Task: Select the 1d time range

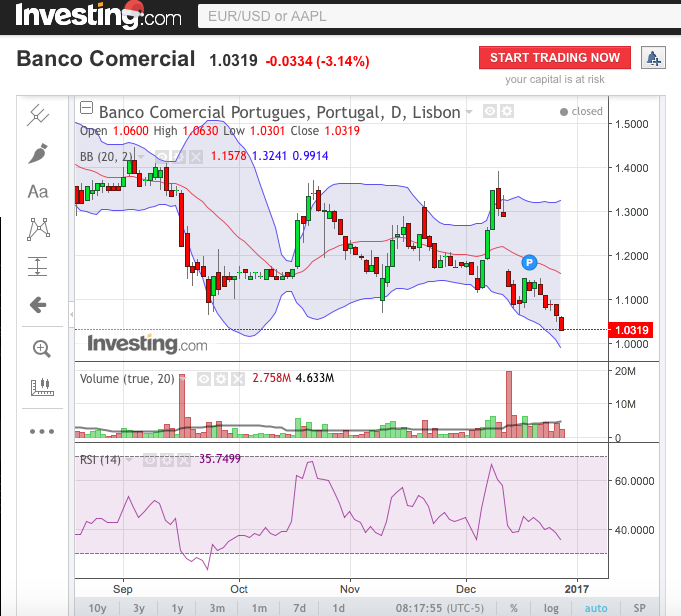Action: [338, 608]
